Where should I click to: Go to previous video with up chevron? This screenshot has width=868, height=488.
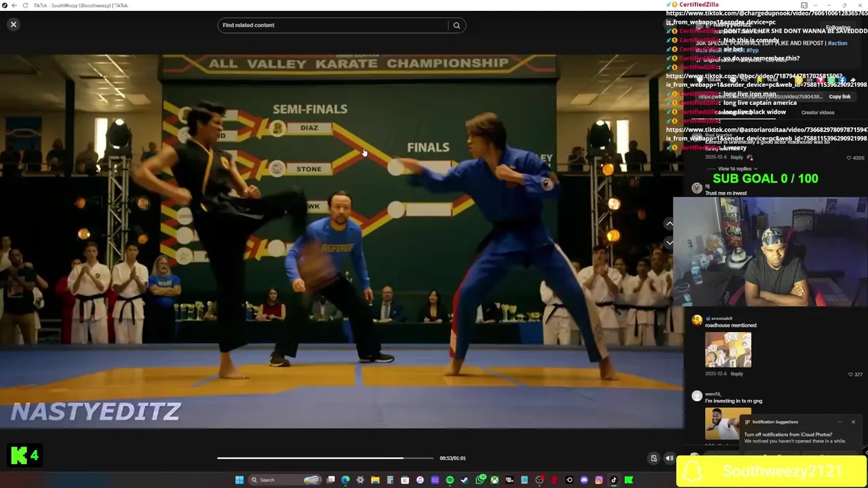669,224
